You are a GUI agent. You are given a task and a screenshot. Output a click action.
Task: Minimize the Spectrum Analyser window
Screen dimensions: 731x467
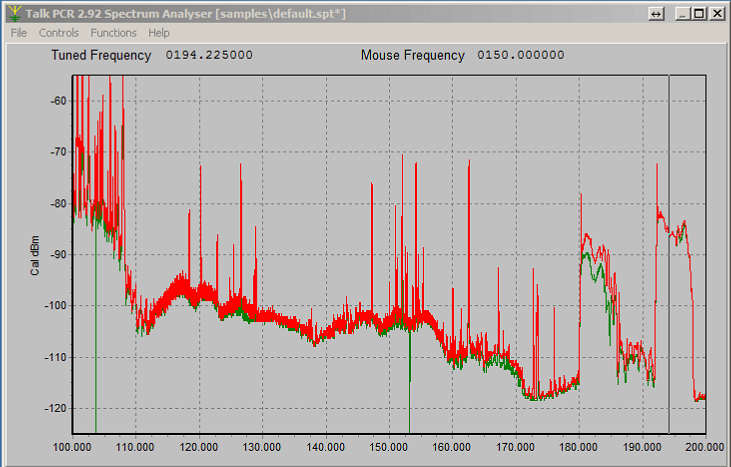pyautogui.click(x=683, y=14)
